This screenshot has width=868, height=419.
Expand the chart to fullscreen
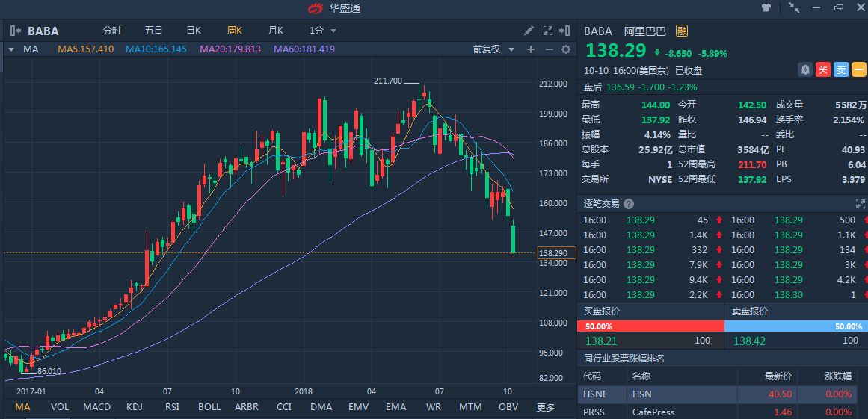(x=547, y=31)
